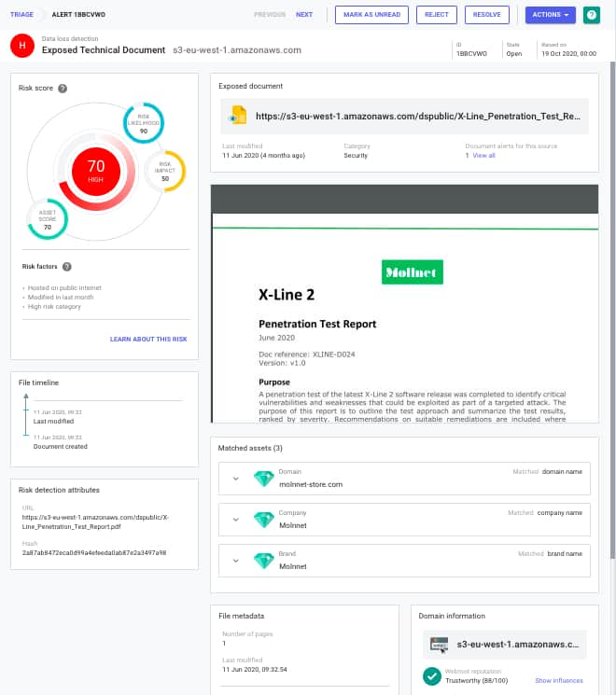Image resolution: width=616 pixels, height=695 pixels.
Task: Select Alert 1BBCVWO breadcrumb
Action: click(78, 15)
